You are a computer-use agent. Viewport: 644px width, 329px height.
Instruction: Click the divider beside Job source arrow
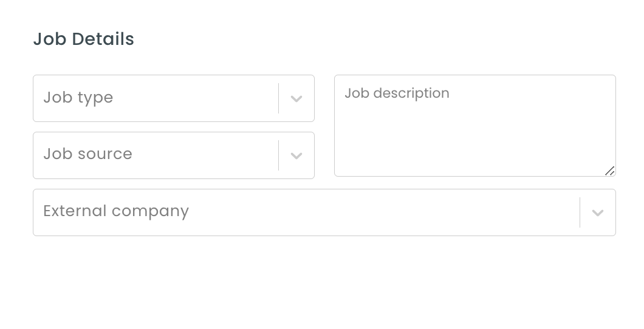(x=279, y=155)
